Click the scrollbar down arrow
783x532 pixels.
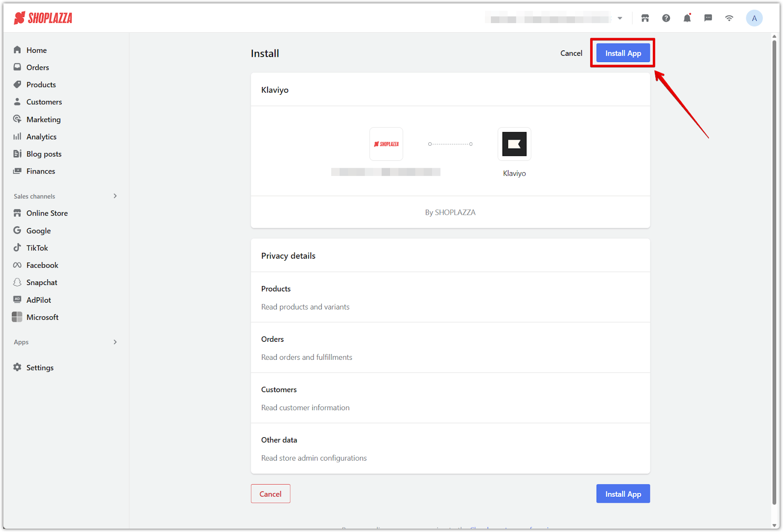[774, 526]
